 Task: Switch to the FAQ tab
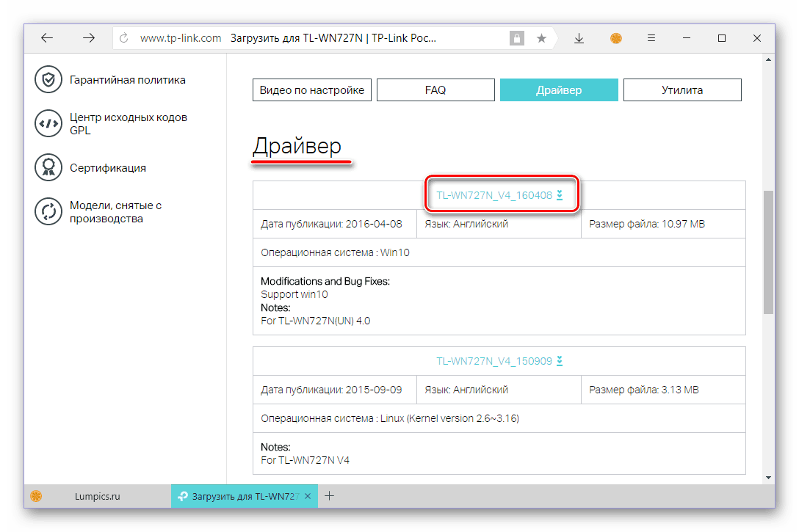[435, 90]
